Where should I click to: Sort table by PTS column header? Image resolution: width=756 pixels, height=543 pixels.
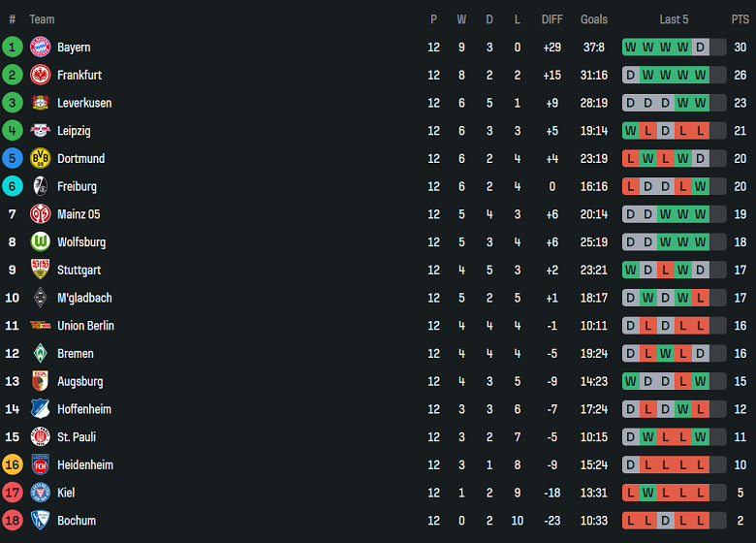pos(740,19)
